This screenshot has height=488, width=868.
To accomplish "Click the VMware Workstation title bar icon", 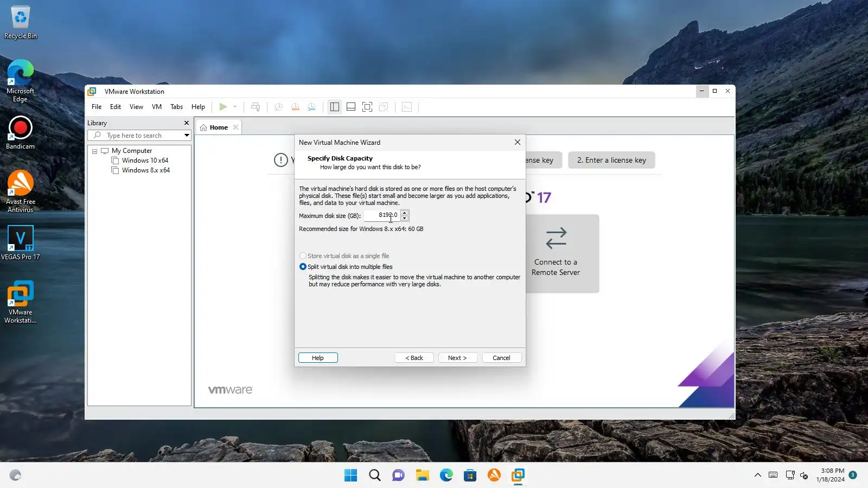I will pos(92,92).
